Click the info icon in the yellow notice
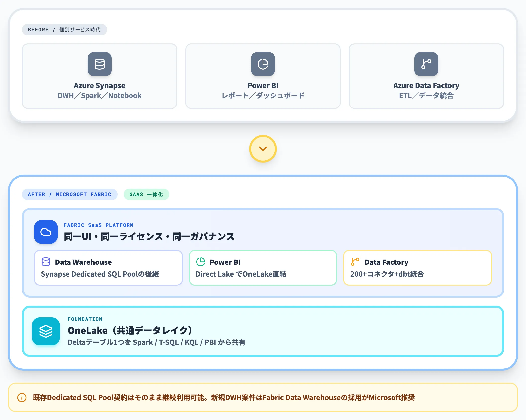Image resolution: width=526 pixels, height=420 pixels. pos(22,398)
